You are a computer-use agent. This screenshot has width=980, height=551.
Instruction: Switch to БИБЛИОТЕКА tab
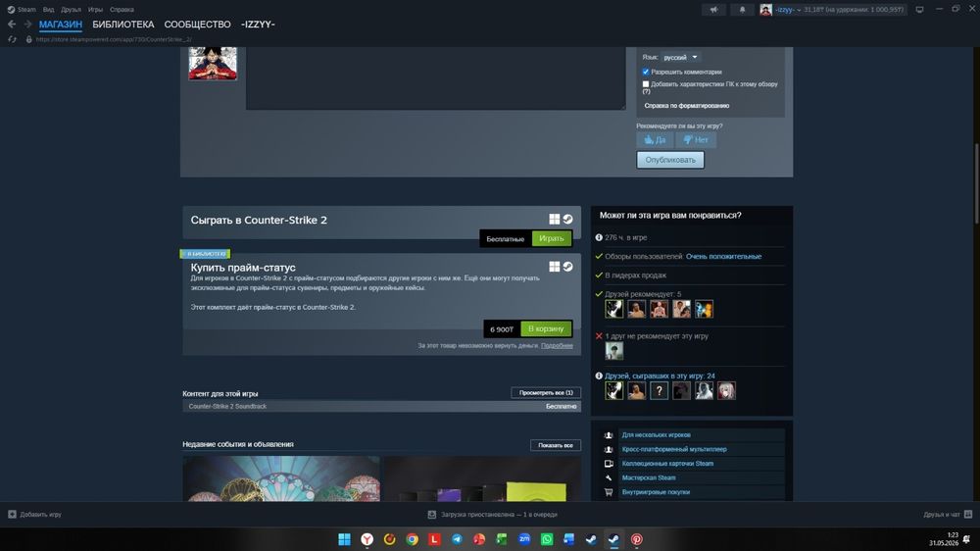(123, 25)
